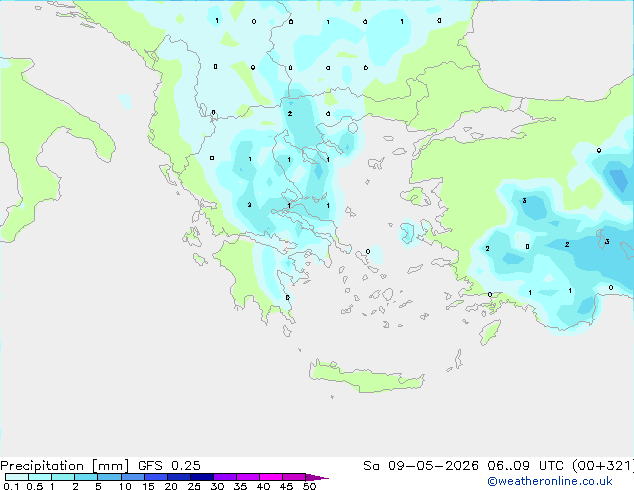Click the 0.1–0.5 mm palest legend swatch
The height and width of the screenshot is (490, 634).
tap(17, 477)
